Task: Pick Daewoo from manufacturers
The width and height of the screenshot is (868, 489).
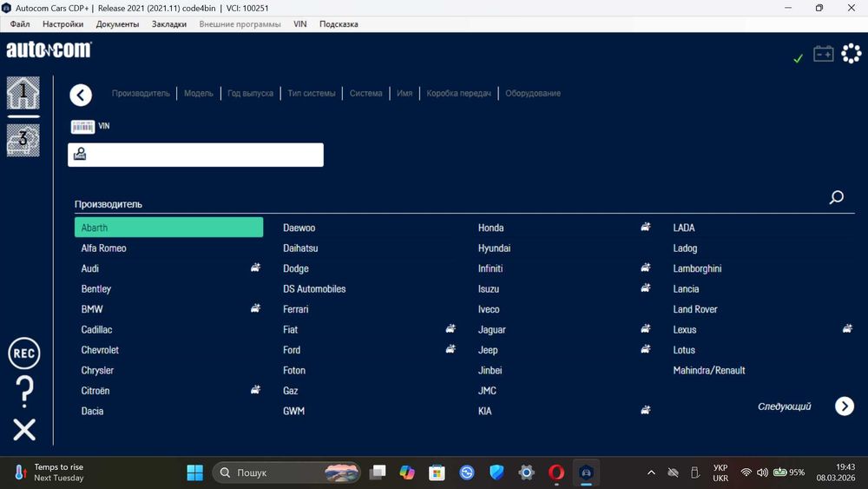Action: 299,228
